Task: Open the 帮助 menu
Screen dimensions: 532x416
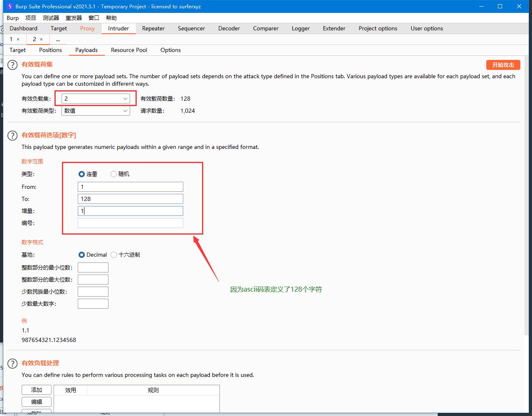Action: tap(111, 18)
